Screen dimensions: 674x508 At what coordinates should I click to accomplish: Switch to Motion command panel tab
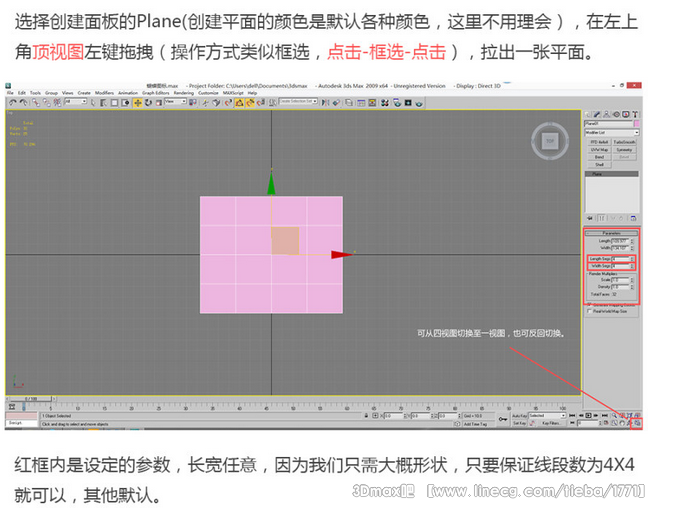pos(616,114)
